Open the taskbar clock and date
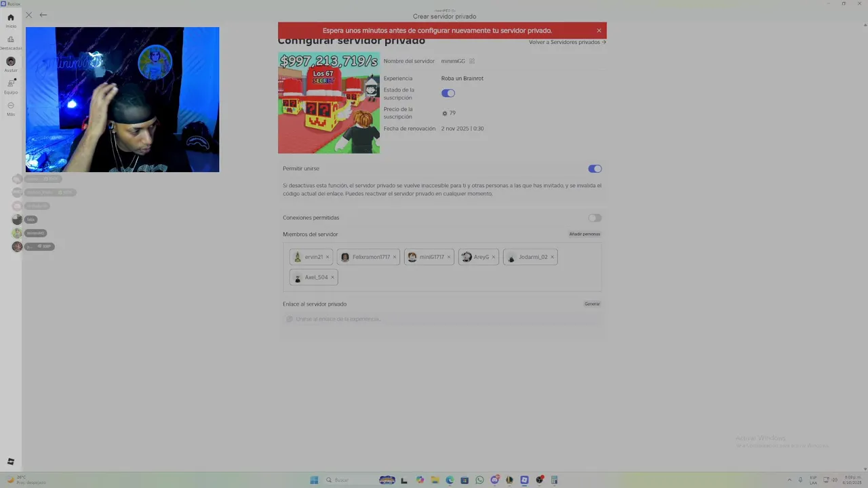The image size is (868, 488). click(853, 480)
